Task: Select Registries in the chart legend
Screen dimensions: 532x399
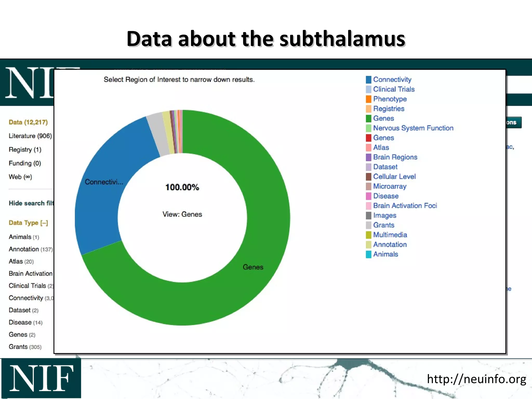Action: click(x=389, y=109)
